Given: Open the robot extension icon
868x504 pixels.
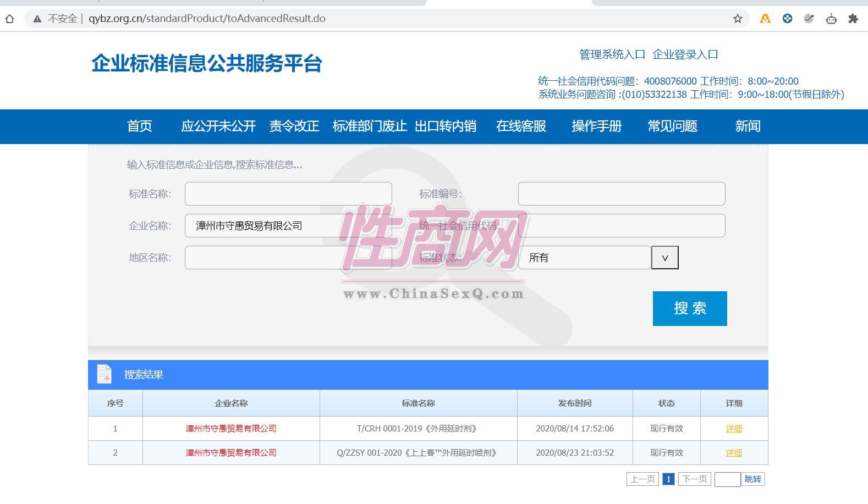Looking at the screenshot, I should [x=831, y=19].
